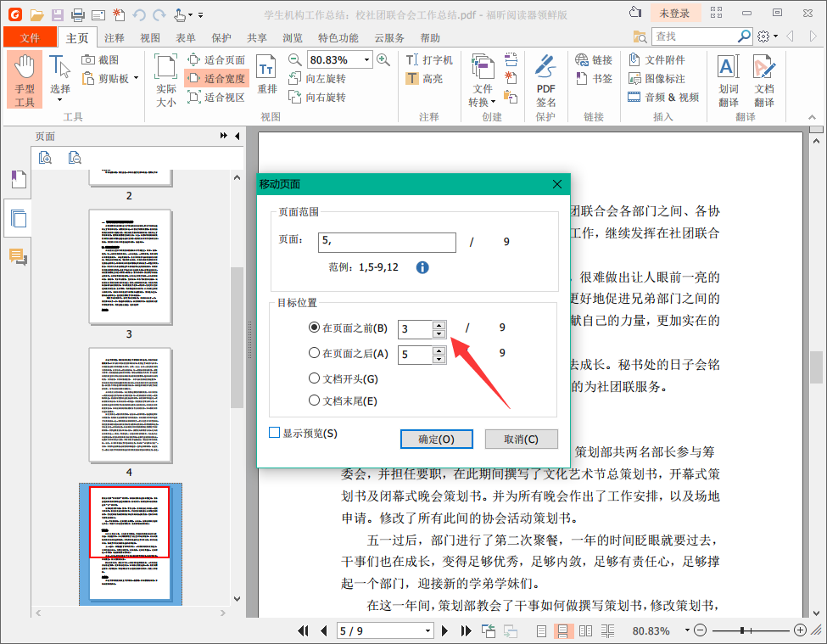The height and width of the screenshot is (644, 827).
Task: Click the blue info icon beside 范例
Action: click(x=422, y=267)
